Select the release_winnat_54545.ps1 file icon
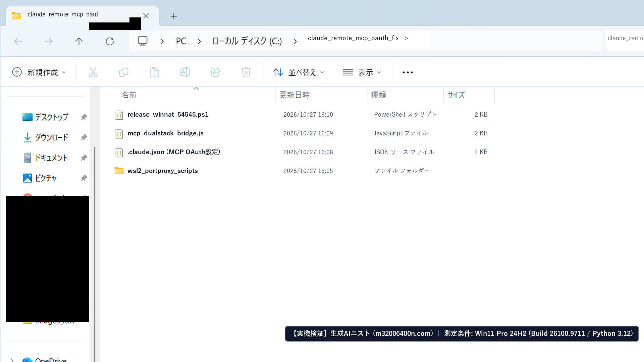The height and width of the screenshot is (362, 644). (119, 115)
